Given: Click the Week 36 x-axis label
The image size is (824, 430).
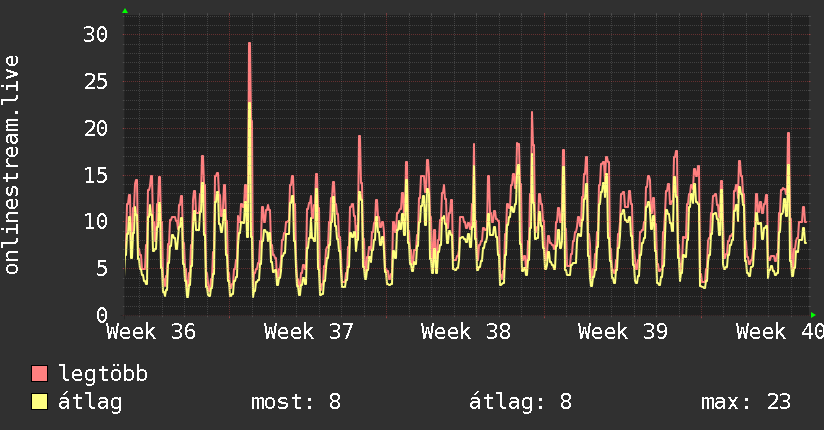Looking at the screenshot, I should (x=151, y=332).
